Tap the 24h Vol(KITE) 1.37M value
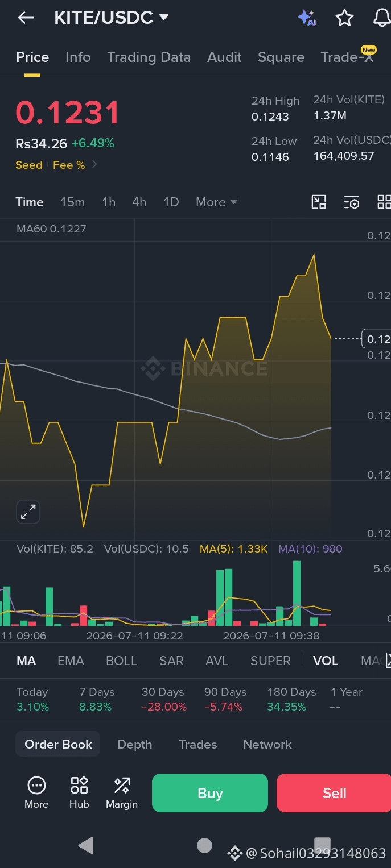Viewport: 391px width, 868px height. (330, 116)
